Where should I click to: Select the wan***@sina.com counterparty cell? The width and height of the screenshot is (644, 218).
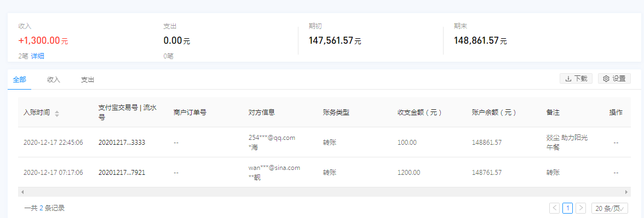point(274,173)
